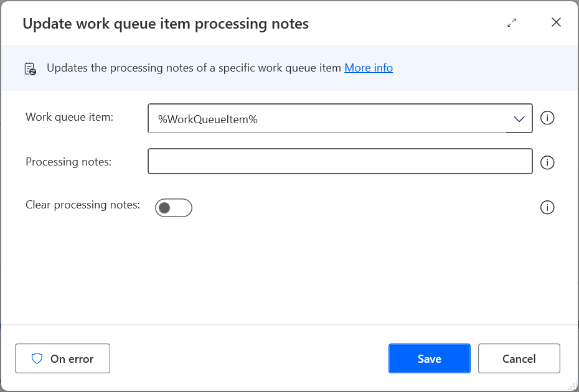
Task: Click the dialog title text
Action: pyautogui.click(x=166, y=24)
